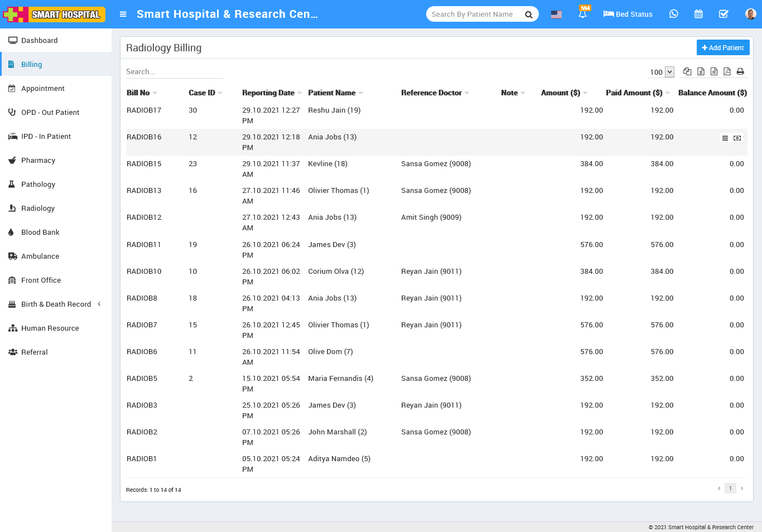Sort by the Paid Amount ($) column
762x532 pixels.
click(638, 93)
